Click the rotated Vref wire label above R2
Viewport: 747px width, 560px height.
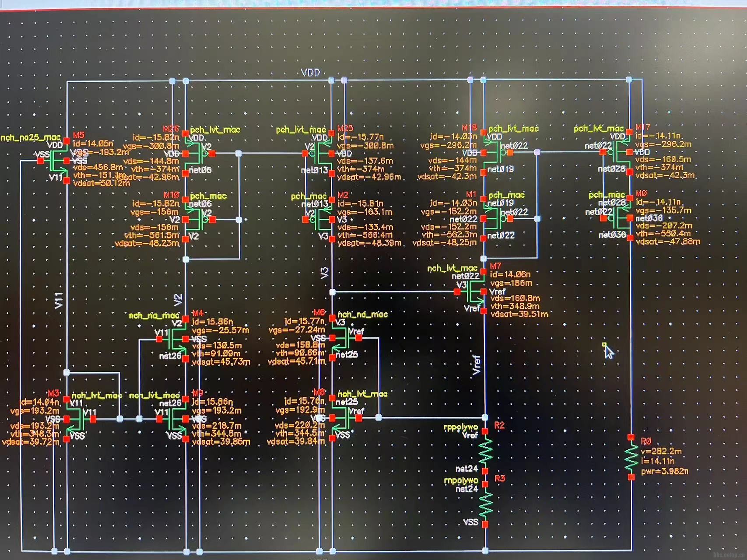point(477,364)
